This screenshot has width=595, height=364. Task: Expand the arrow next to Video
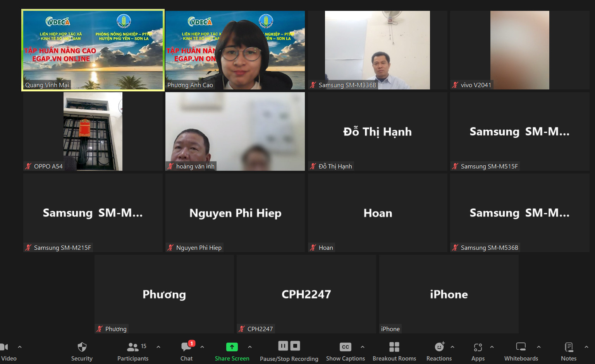[x=20, y=347]
